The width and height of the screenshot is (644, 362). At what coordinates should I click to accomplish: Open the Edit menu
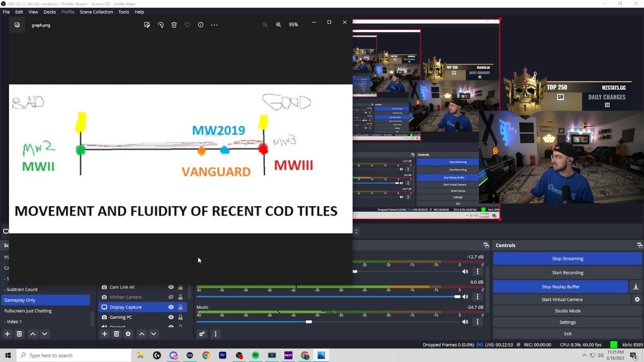[19, 12]
